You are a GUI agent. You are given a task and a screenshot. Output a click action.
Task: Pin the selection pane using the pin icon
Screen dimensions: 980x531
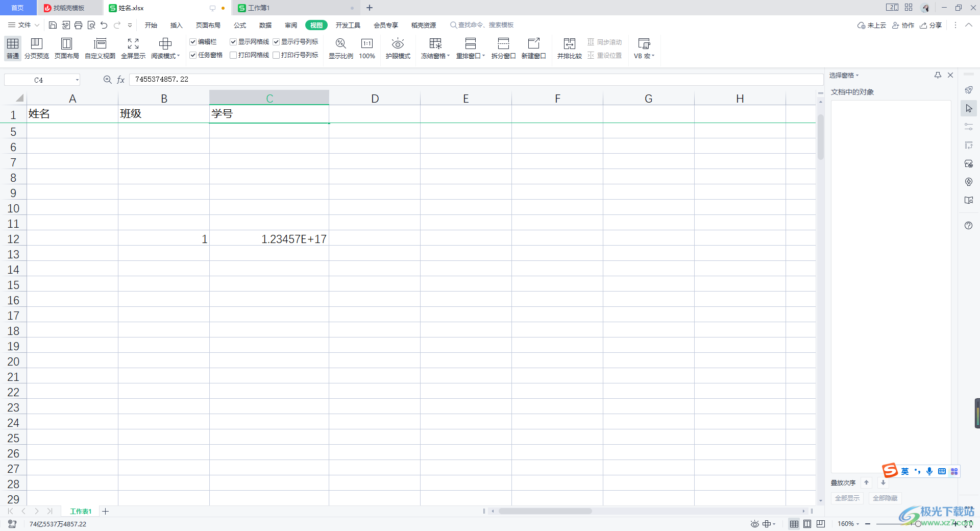(938, 75)
